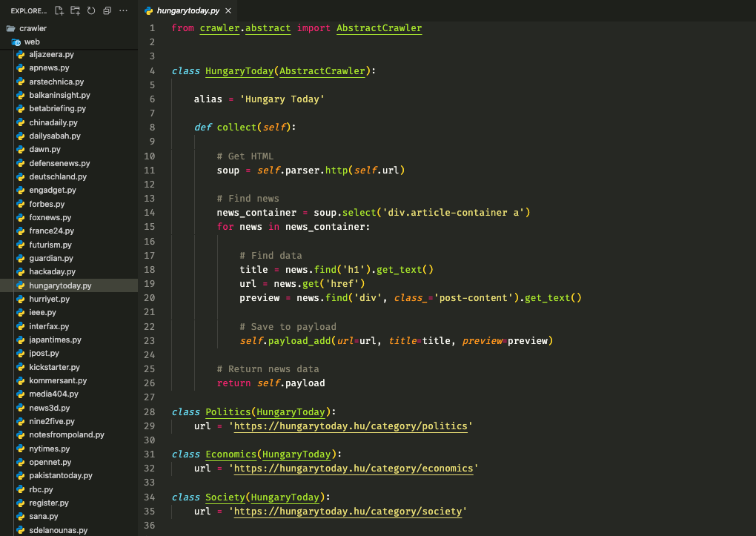Click the politics category URL link
756x536 pixels.
(351, 426)
